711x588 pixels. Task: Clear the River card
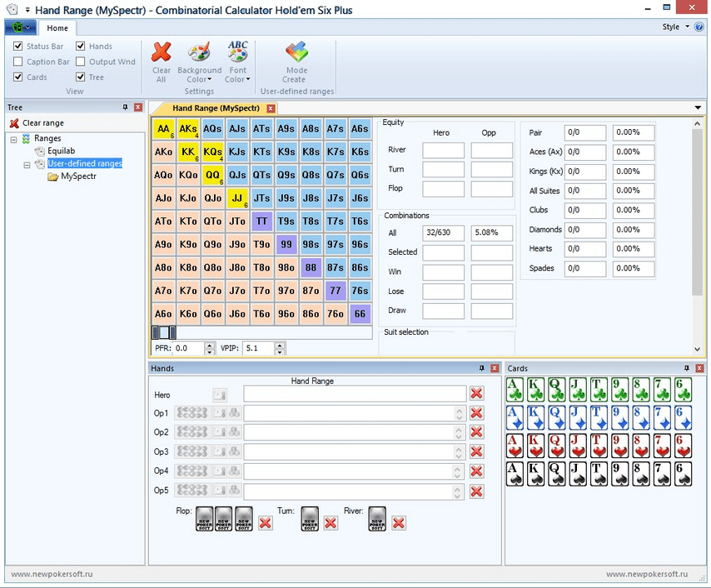pos(399,523)
